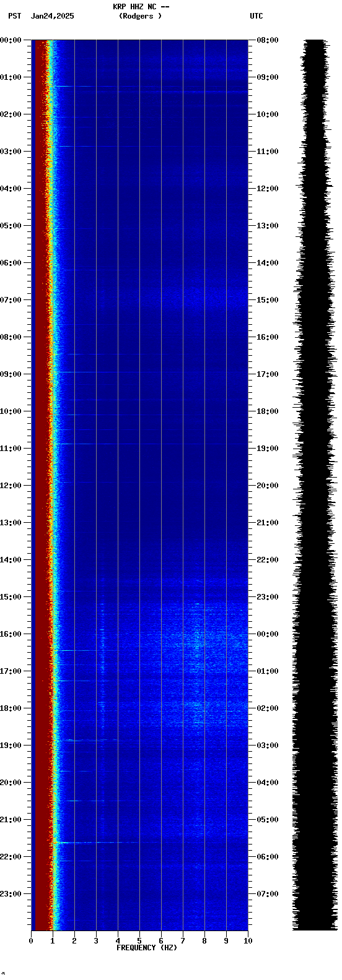The width and height of the screenshot is (342, 980).
Task: Click the 19:00 UTC time label
Action: point(268,449)
